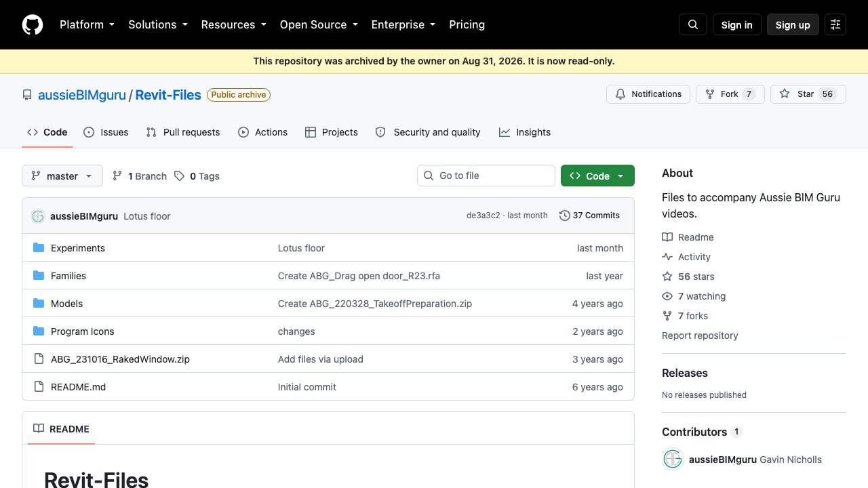
Task: Open commit hash de3a3c2
Action: (484, 216)
